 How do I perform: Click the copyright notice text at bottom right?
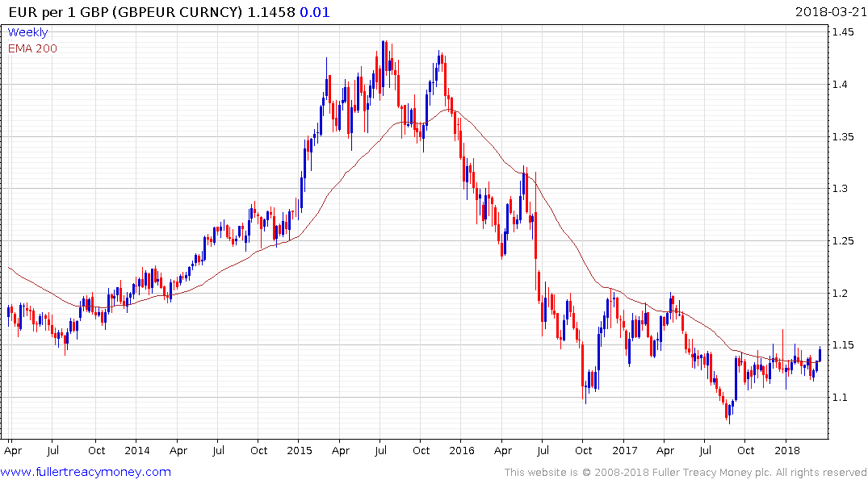click(686, 473)
